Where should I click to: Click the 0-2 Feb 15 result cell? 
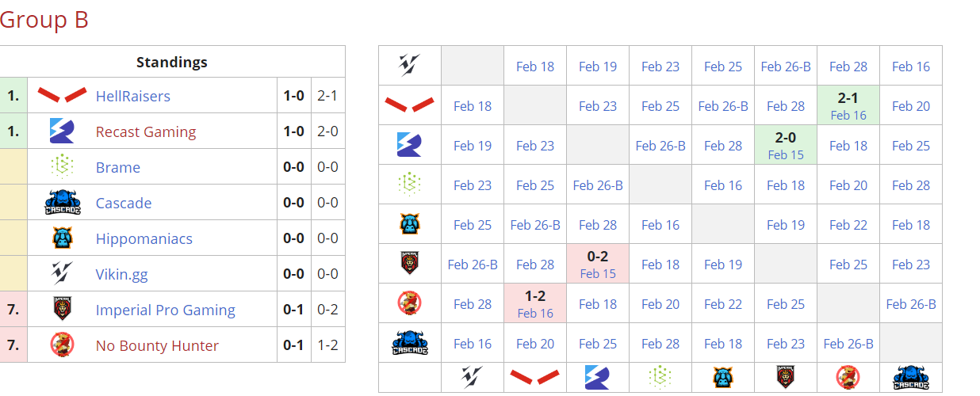(598, 264)
